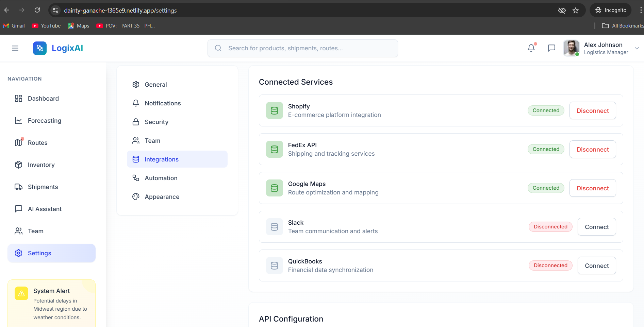
Task: Click the site information icon in address bar
Action: click(x=56, y=11)
